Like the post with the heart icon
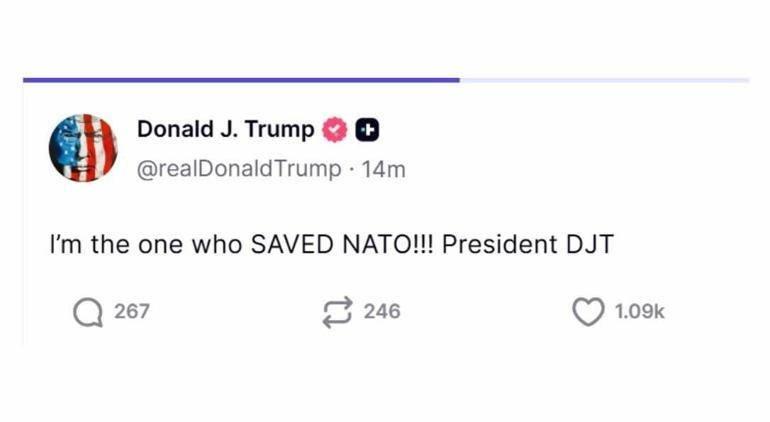 pyautogui.click(x=587, y=312)
